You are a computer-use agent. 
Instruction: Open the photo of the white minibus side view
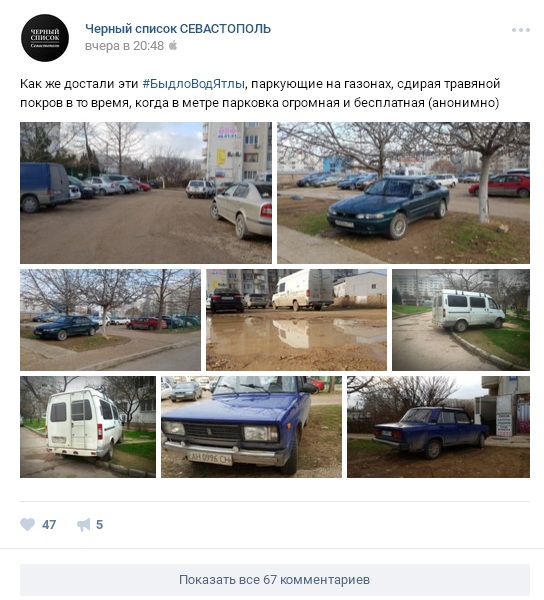pos(461,320)
